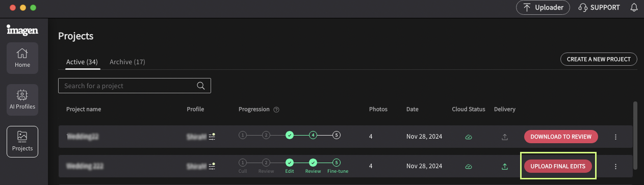Click UPLOAD FINAL EDITS button

558,166
